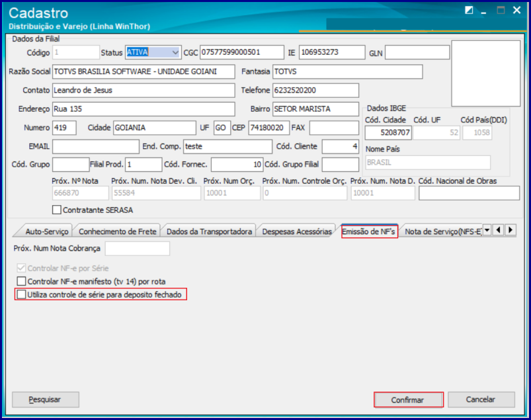Image resolution: width=531 pixels, height=420 pixels.
Task: Click the Cancelar button
Action: [x=481, y=399]
